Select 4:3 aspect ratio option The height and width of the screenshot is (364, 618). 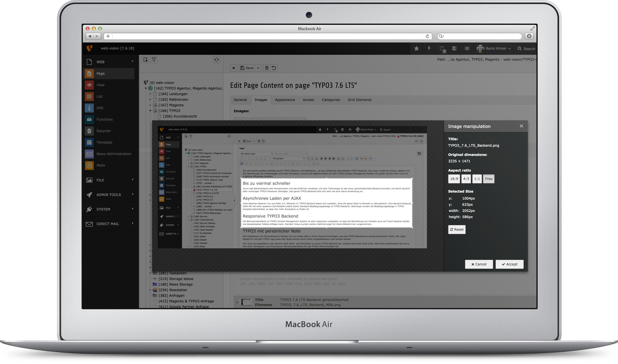pos(465,178)
